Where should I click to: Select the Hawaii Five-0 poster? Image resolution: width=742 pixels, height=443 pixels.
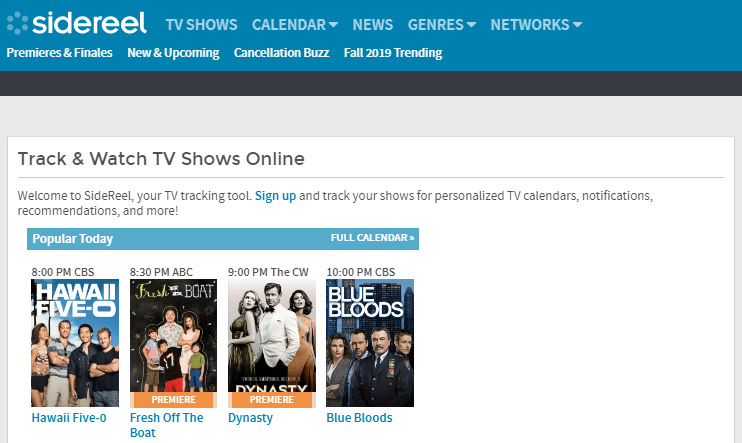75,343
